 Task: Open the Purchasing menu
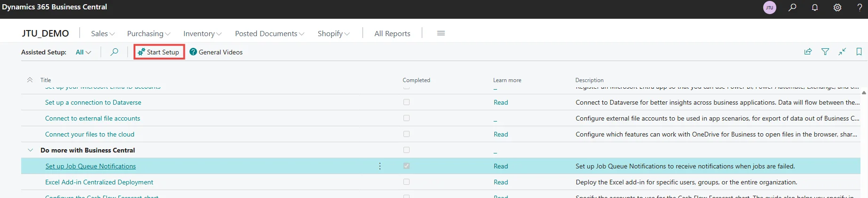coord(149,34)
